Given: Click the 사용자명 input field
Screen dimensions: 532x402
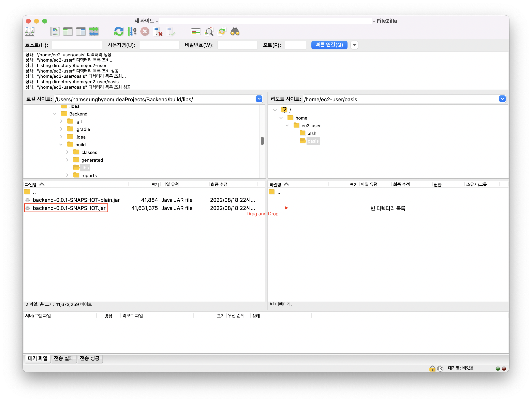Looking at the screenshot, I should (x=159, y=45).
